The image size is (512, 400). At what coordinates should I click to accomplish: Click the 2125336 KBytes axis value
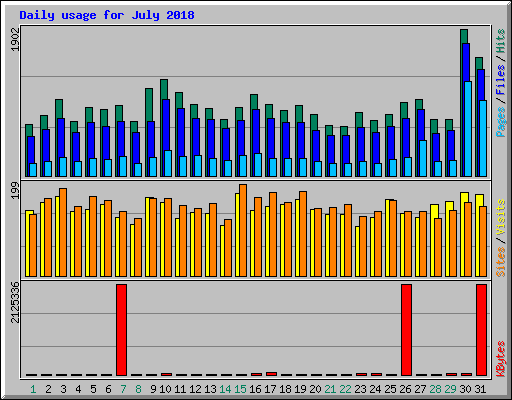point(15,302)
